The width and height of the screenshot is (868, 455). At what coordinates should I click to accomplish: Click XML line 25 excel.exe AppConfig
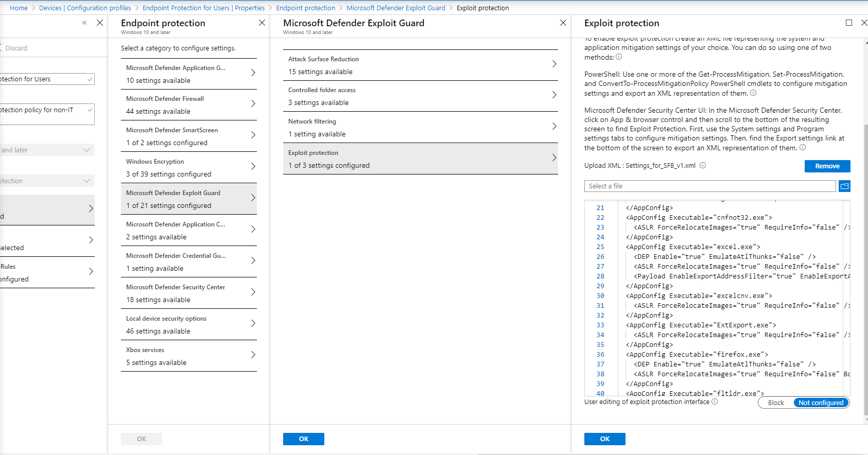pos(693,247)
